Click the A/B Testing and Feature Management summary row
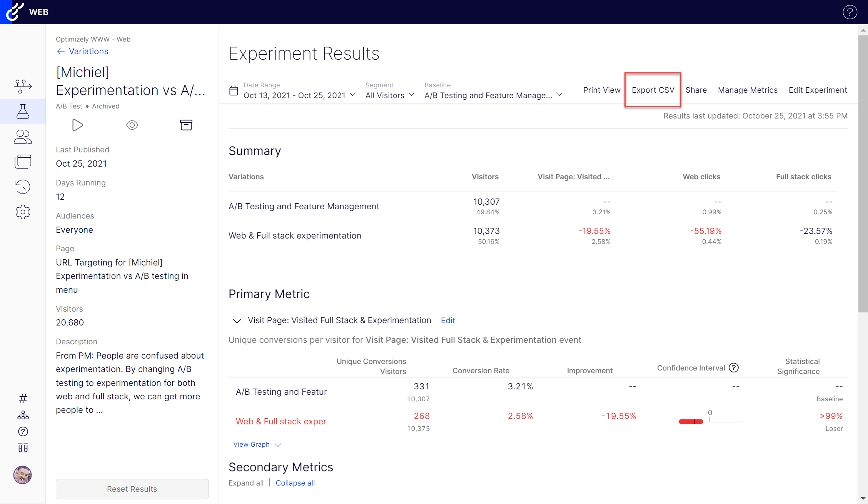Viewport: 868px width, 504px height. click(533, 207)
